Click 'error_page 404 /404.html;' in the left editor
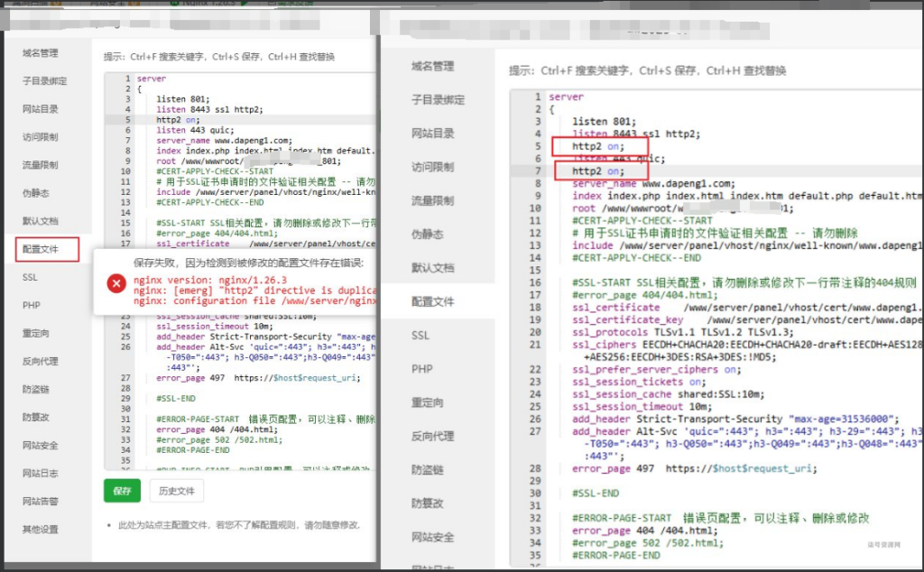 [217, 429]
